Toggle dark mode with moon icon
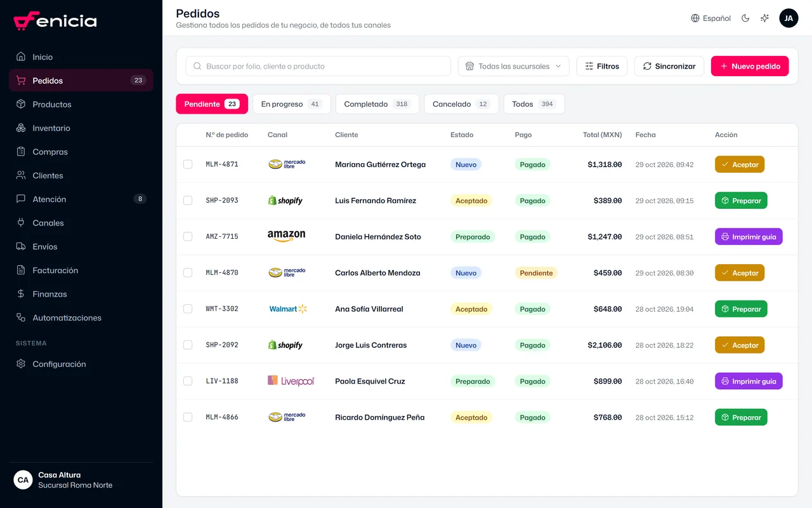Image resolution: width=812 pixels, height=508 pixels. click(x=745, y=18)
